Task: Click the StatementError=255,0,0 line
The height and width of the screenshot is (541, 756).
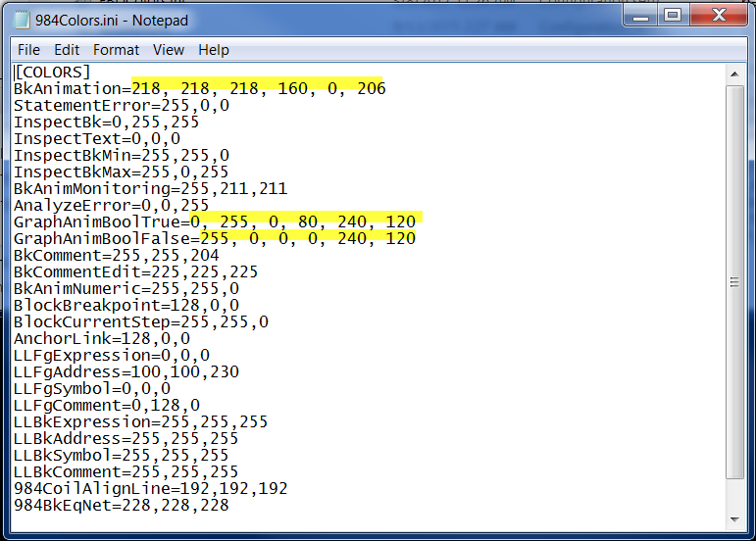Action: (x=122, y=106)
